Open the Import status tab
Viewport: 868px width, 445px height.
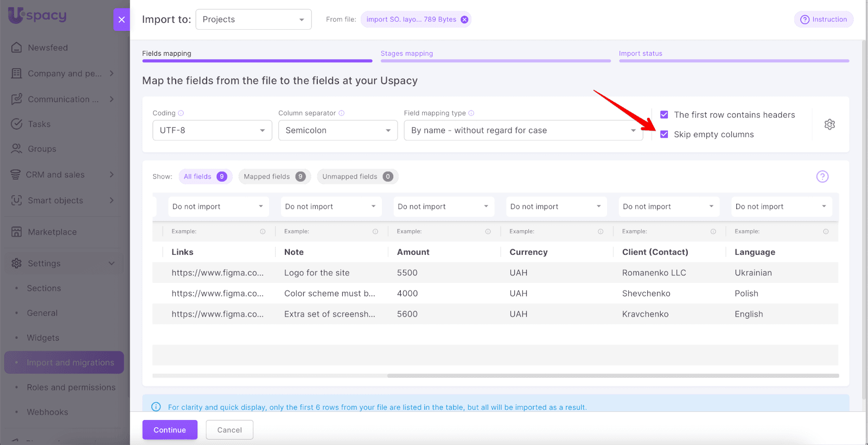click(640, 54)
